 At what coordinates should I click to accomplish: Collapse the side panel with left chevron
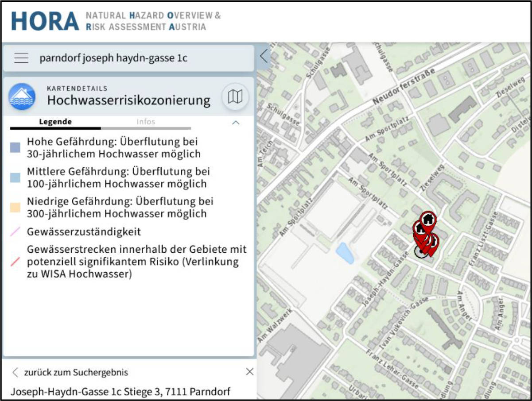(264, 56)
